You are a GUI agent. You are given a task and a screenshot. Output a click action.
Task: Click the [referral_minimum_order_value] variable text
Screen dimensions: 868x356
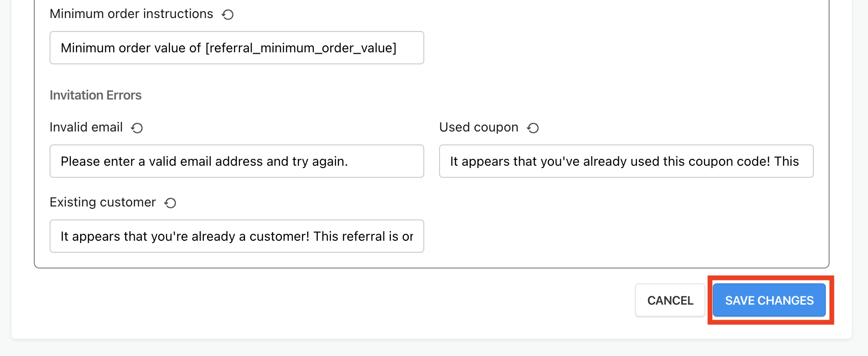click(301, 48)
